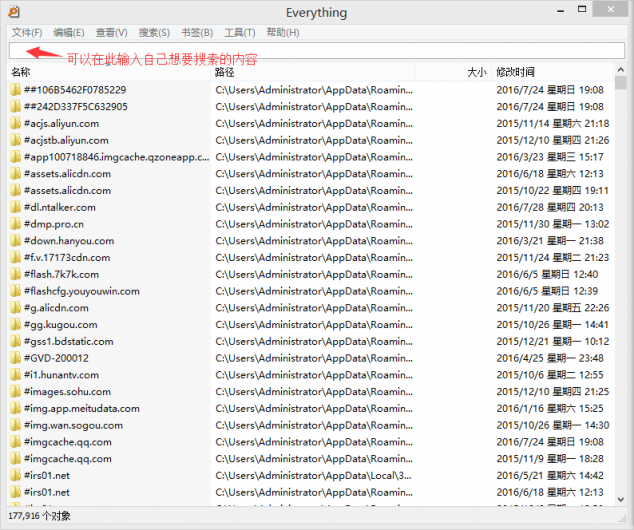The height and width of the screenshot is (530, 634).
Task: Click date 2016/5/21 星期六 14:42
Action: (550, 476)
